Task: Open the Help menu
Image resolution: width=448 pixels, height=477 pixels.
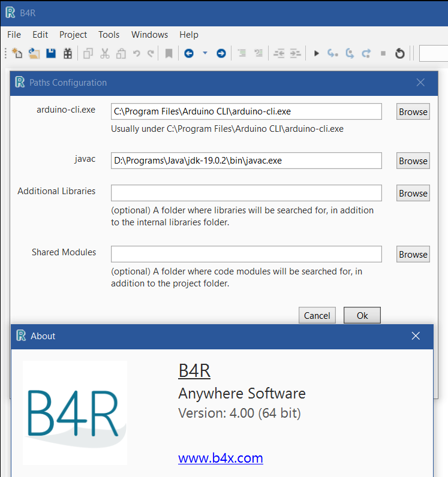Action: click(x=189, y=35)
